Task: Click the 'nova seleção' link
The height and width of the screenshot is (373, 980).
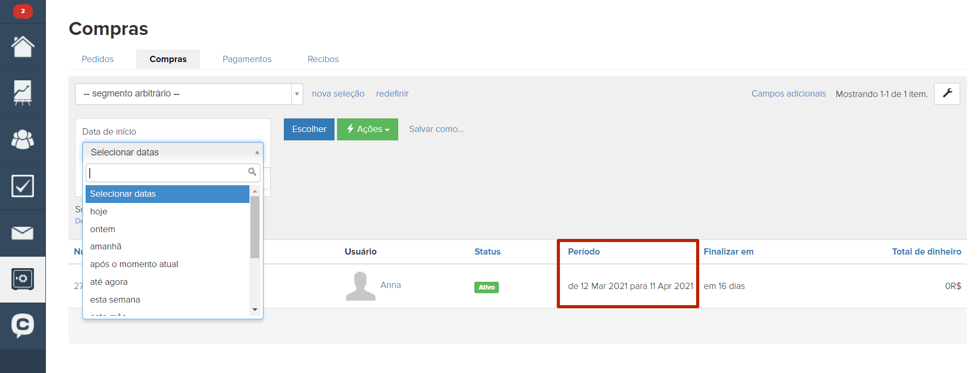Action: pos(338,94)
